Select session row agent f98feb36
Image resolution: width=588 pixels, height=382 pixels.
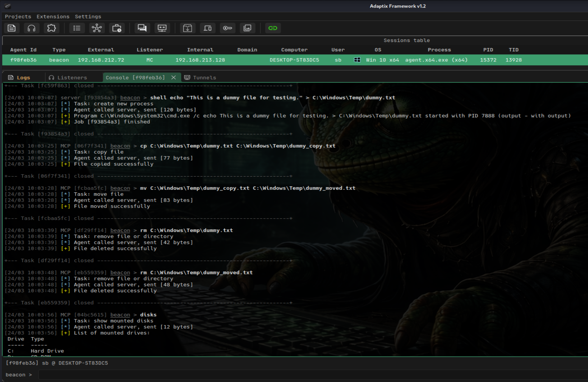tap(295, 60)
